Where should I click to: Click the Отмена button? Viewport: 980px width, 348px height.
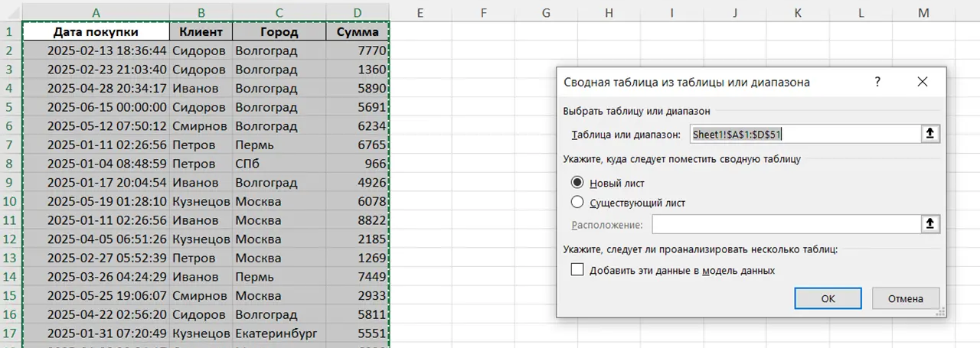(x=905, y=298)
